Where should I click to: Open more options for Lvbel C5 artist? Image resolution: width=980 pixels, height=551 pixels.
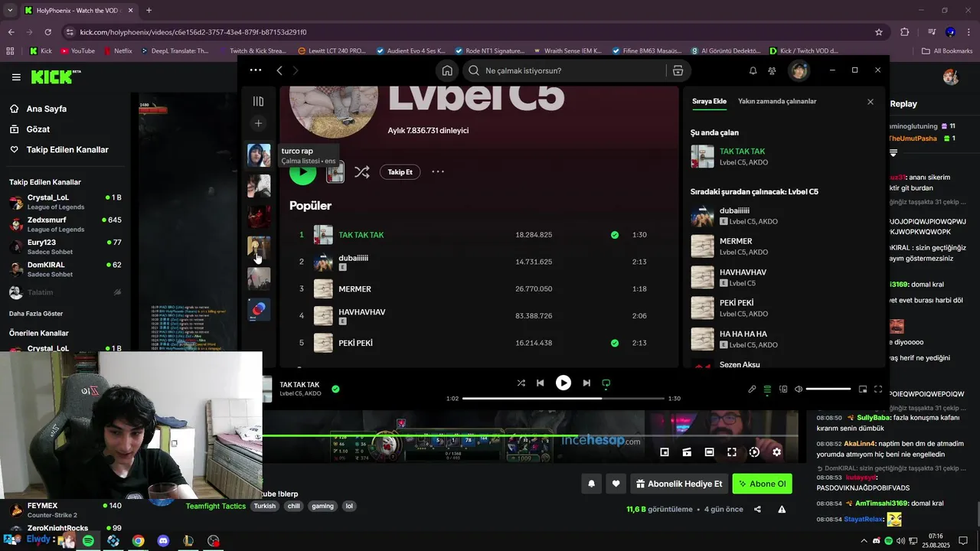pos(438,171)
